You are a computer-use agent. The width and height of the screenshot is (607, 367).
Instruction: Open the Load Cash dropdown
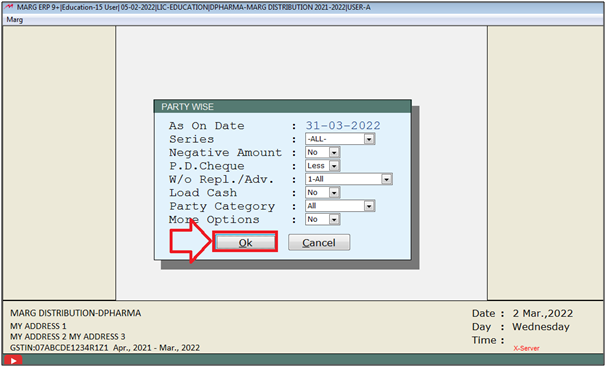click(322, 192)
